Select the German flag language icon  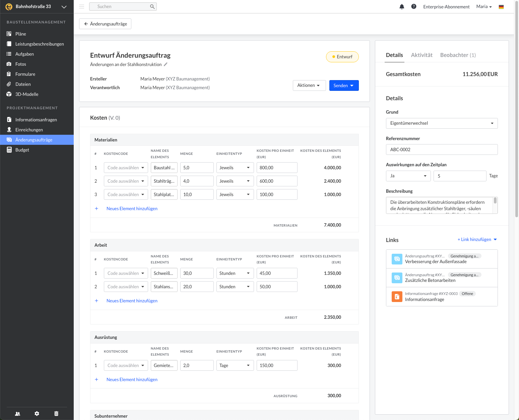click(501, 7)
